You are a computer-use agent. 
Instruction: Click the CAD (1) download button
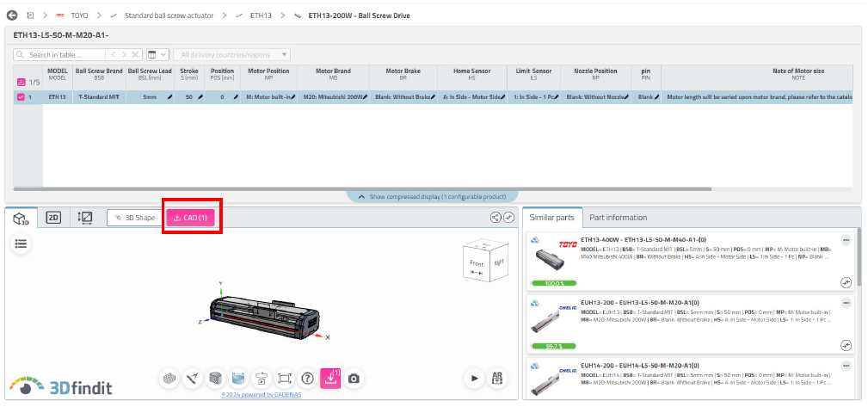(189, 218)
